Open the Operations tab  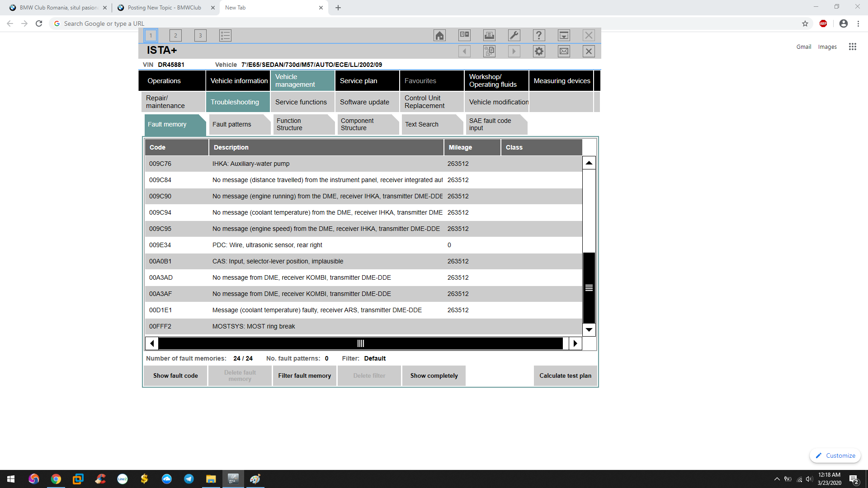point(172,81)
